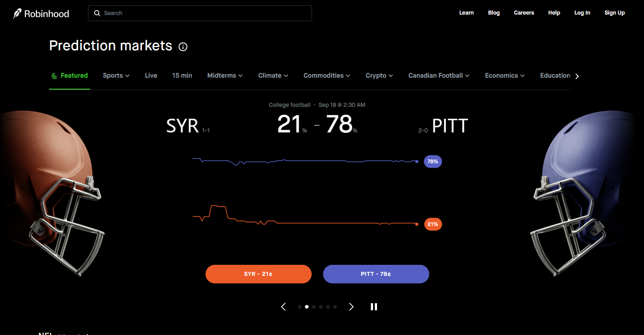Buy the PITT - 78¢ contract

(x=376, y=274)
